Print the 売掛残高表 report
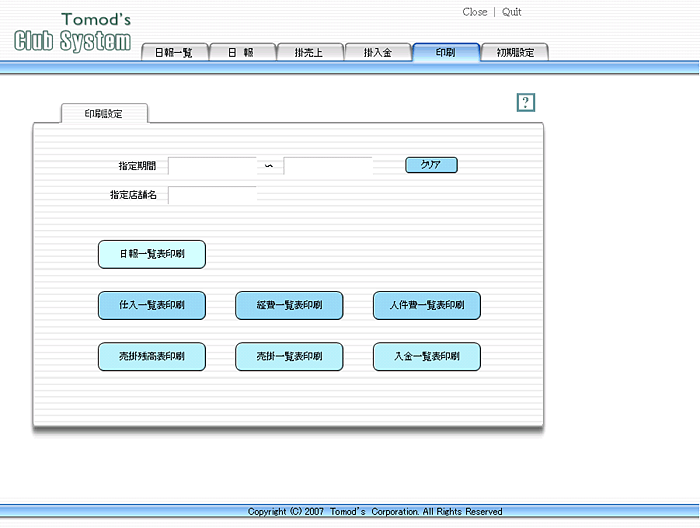This screenshot has width=700, height=528. click(152, 357)
